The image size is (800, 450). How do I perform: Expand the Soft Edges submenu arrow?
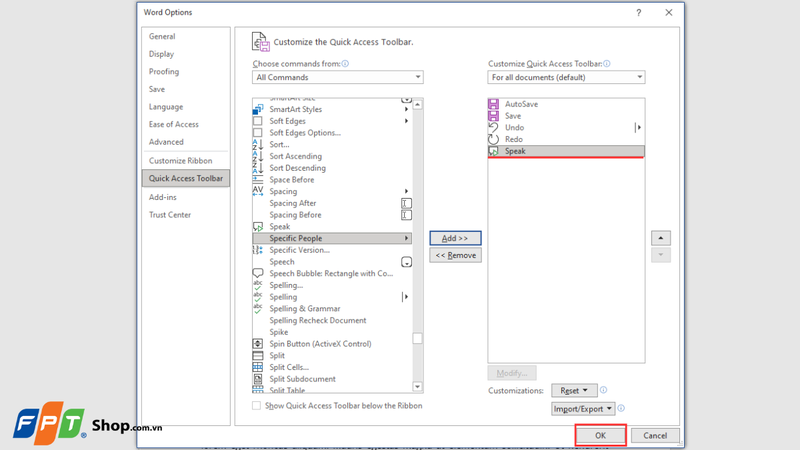coord(407,121)
